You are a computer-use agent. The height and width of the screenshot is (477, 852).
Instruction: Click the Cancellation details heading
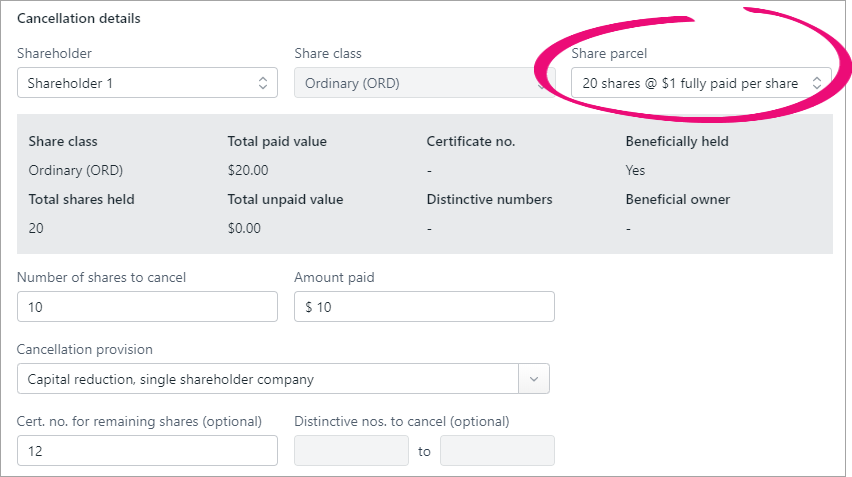click(79, 19)
